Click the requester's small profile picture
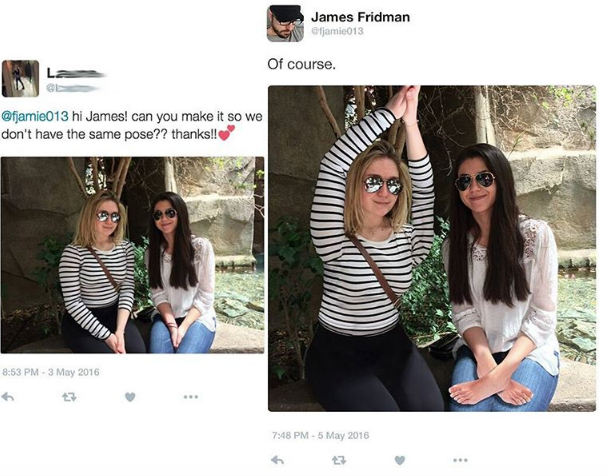608x476 pixels. [20, 78]
